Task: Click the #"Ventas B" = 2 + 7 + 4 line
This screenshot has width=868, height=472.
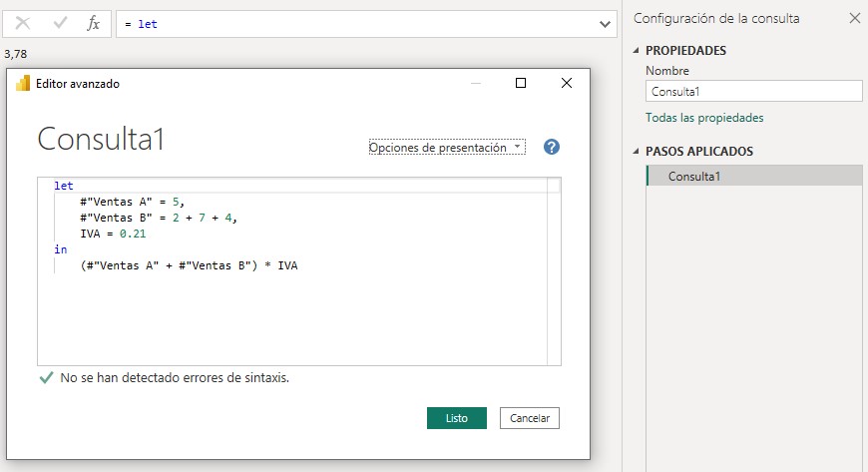Action: [159, 218]
